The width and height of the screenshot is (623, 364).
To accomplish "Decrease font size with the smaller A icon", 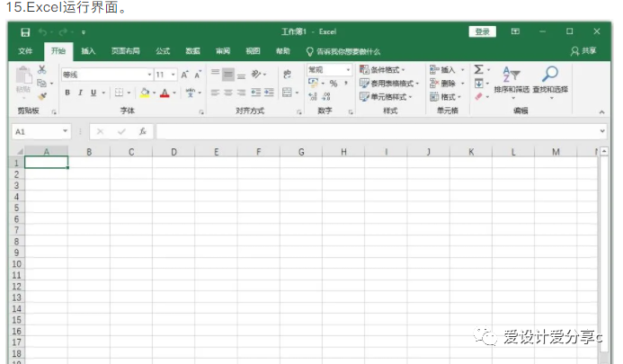I will (198, 75).
